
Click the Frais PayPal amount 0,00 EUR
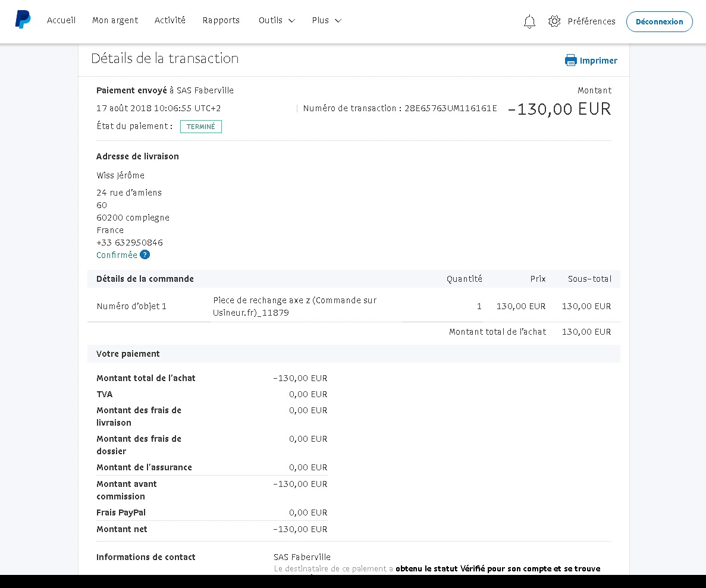tap(308, 512)
